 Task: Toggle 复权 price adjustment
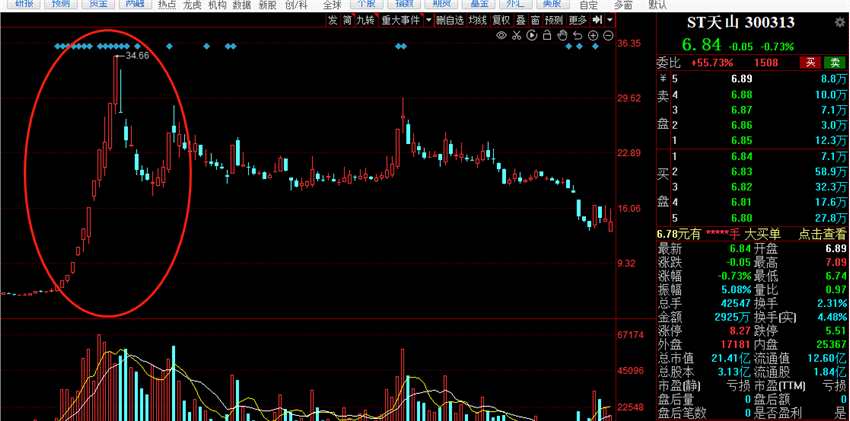501,20
